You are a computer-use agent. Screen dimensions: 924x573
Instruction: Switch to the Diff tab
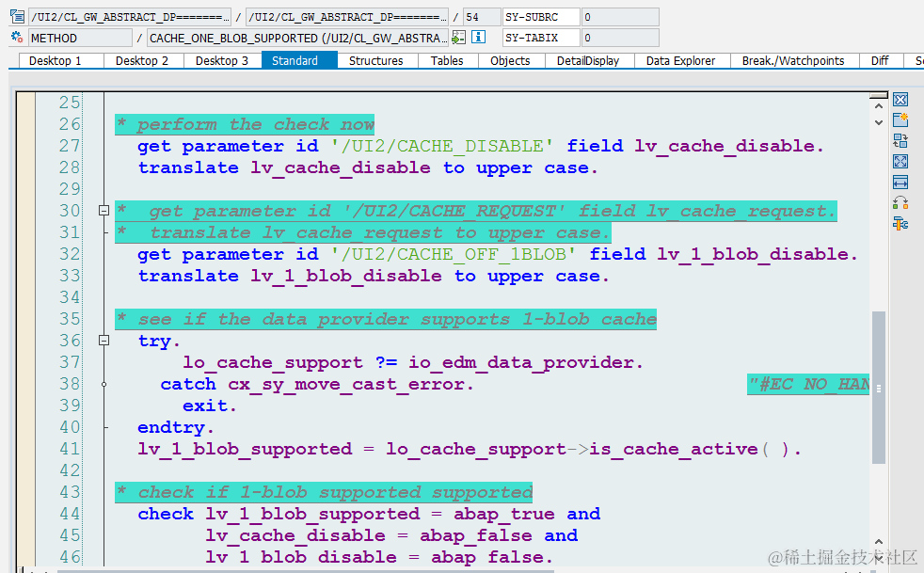[881, 61]
